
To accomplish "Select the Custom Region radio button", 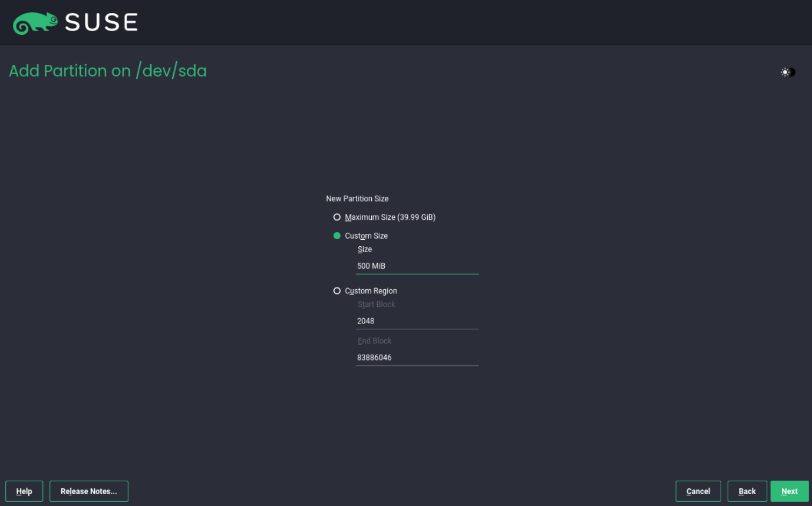I will [x=337, y=291].
